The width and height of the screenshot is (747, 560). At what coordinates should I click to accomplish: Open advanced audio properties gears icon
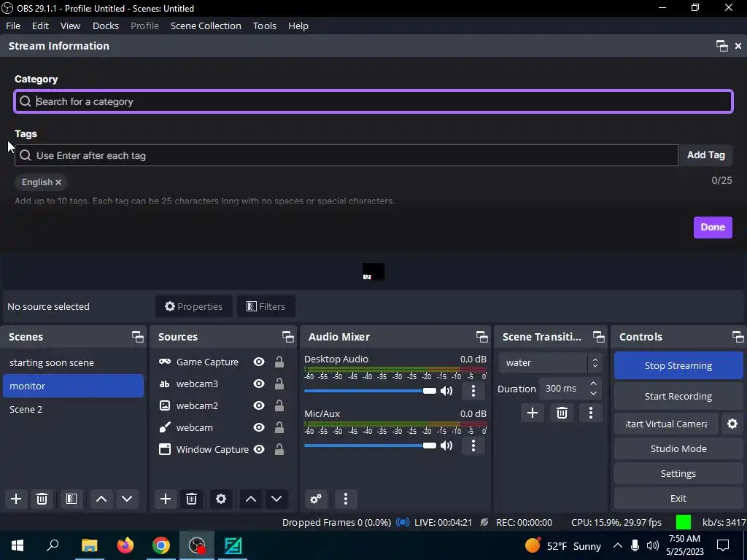(x=316, y=499)
